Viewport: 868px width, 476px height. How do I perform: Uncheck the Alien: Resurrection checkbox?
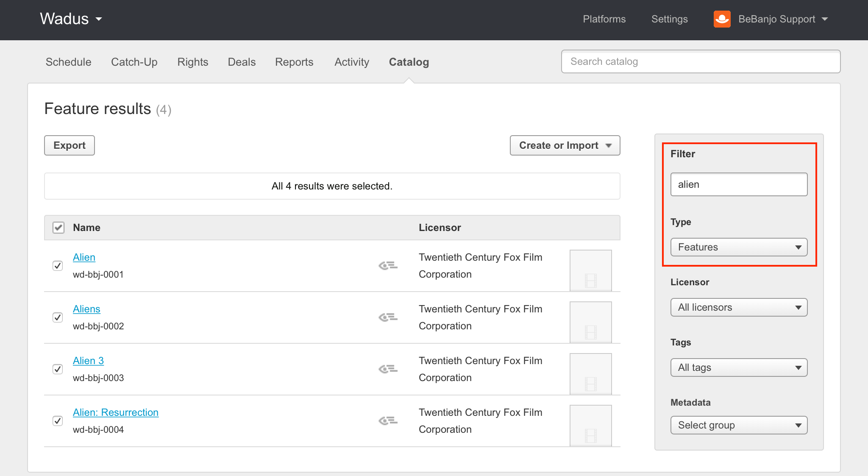click(58, 421)
